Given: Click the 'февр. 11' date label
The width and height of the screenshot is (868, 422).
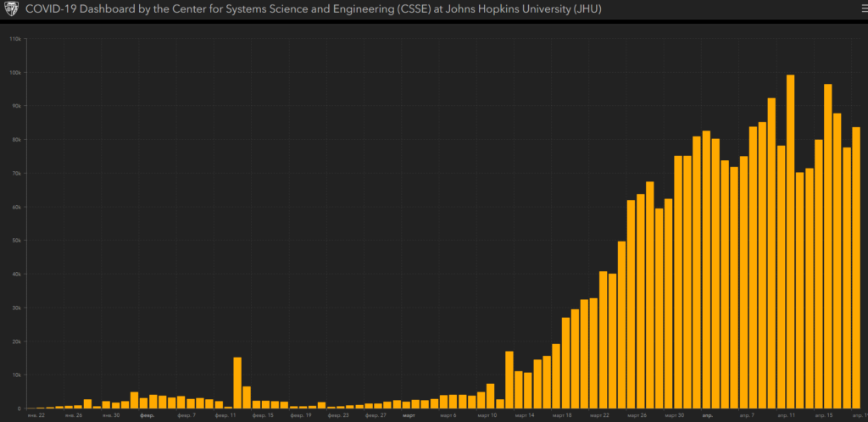Looking at the screenshot, I should tap(225, 415).
